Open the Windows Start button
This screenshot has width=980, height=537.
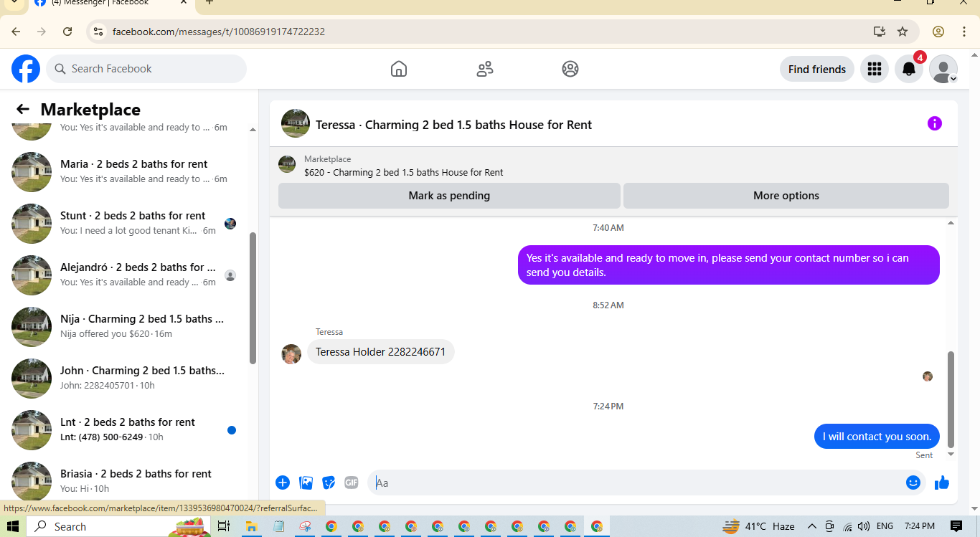[13, 526]
